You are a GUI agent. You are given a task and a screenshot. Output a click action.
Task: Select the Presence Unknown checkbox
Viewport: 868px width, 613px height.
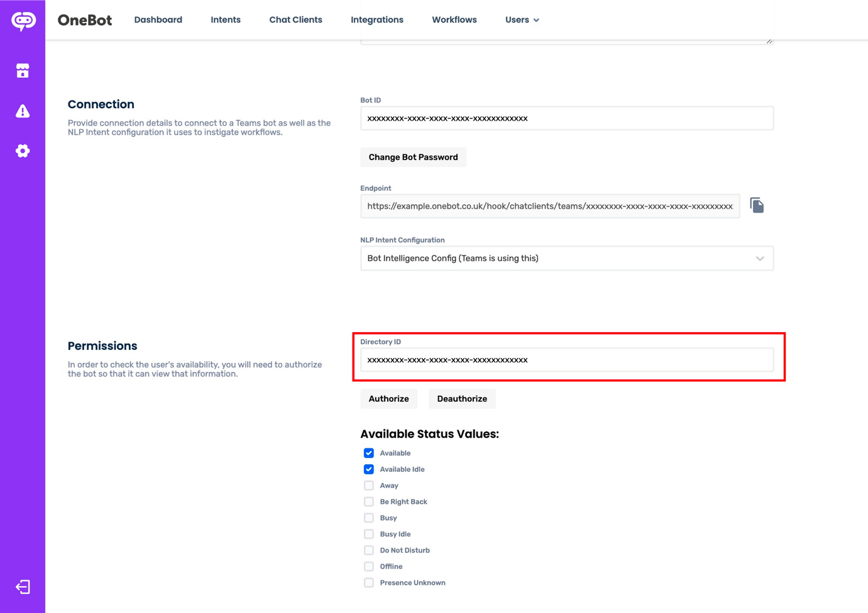[369, 583]
